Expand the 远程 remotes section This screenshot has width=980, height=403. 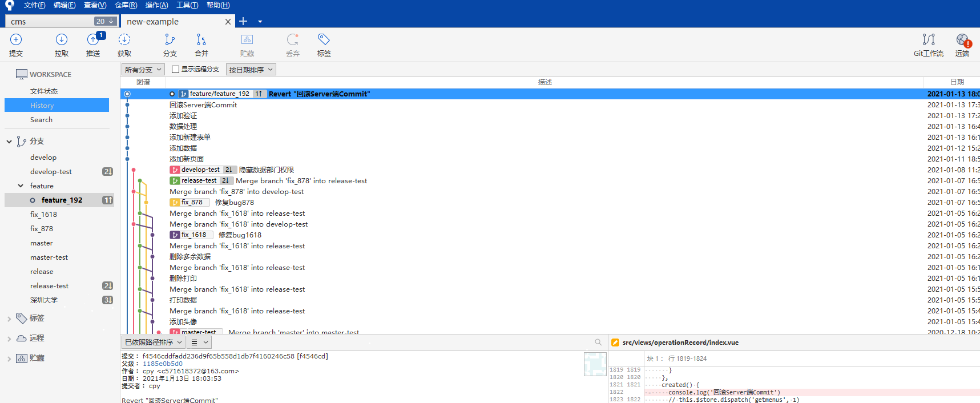(x=9, y=338)
